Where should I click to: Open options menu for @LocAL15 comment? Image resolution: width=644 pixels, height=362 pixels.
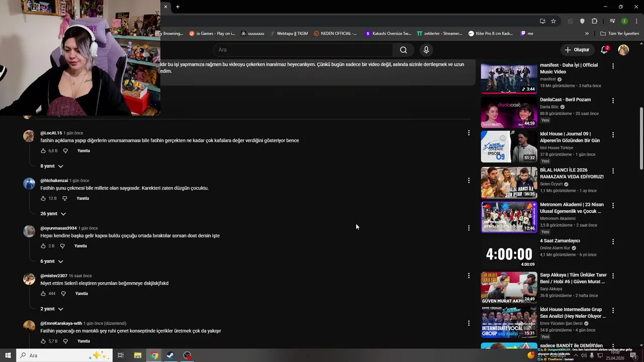coord(468,133)
